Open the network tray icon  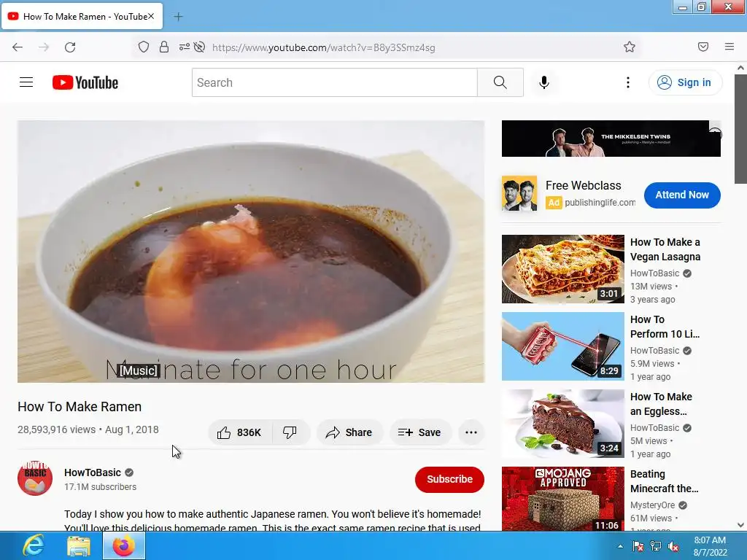tap(656, 546)
